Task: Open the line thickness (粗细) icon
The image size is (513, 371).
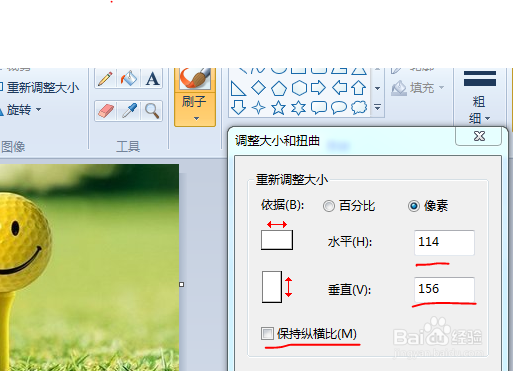Action: [480, 79]
